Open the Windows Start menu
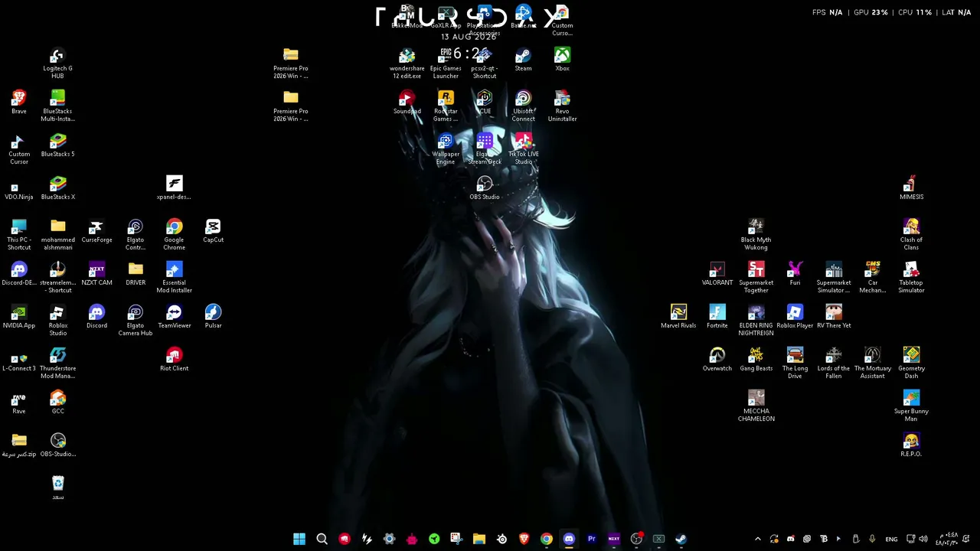Image resolution: width=980 pixels, height=551 pixels. pyautogui.click(x=299, y=539)
